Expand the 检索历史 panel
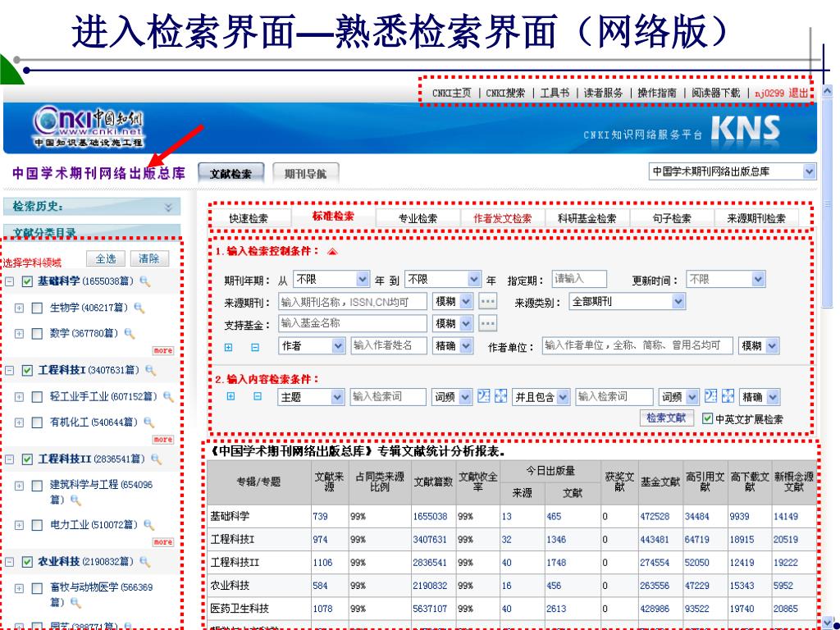Viewport: 840px width, 630px height. click(168, 208)
